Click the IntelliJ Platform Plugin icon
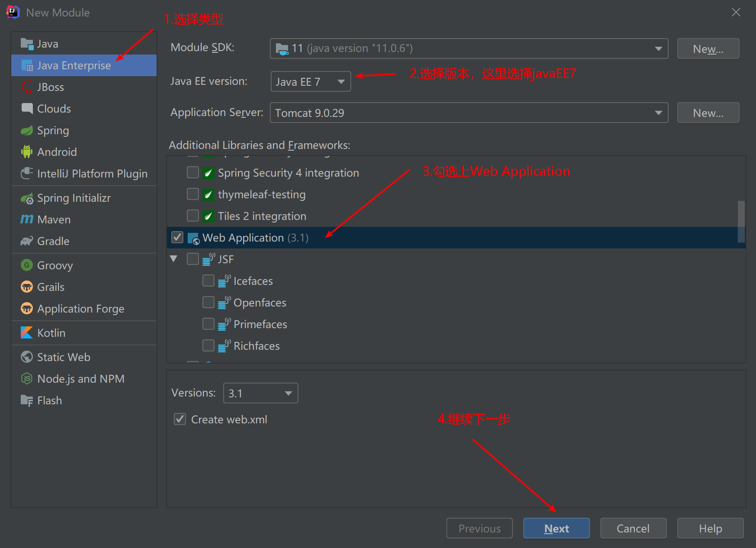This screenshot has width=756, height=548. coord(27,174)
